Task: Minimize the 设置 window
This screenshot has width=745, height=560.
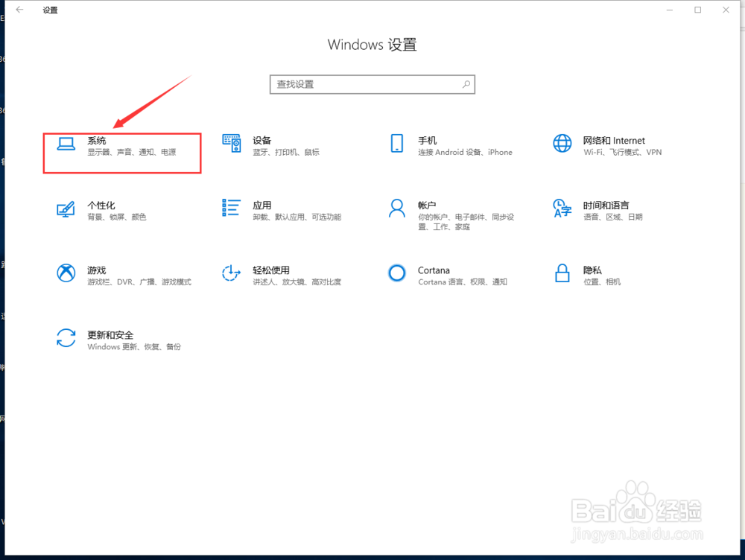Action: point(670,10)
